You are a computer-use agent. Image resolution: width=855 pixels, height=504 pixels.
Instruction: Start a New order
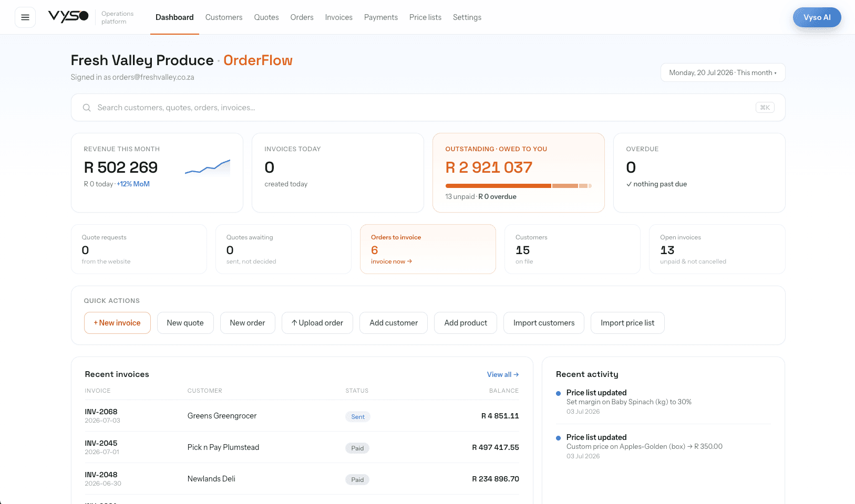(248, 323)
